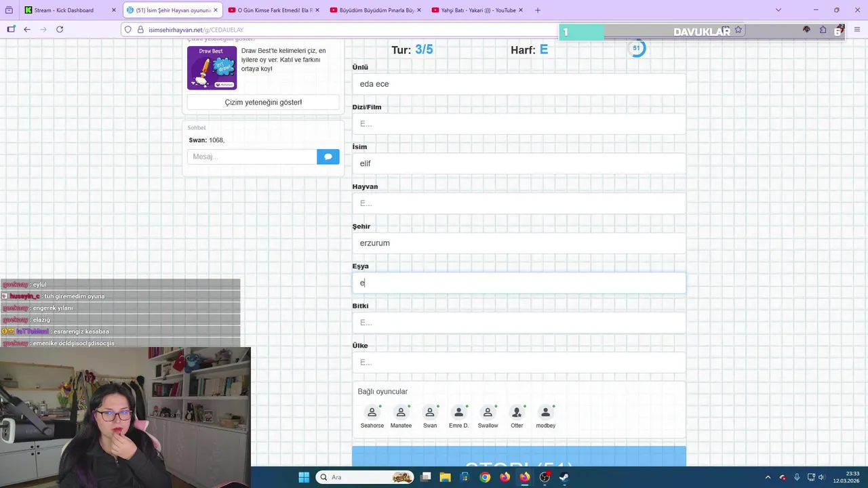Click the tracking protection shield icon
The width and height of the screenshot is (868, 488).
click(x=127, y=29)
